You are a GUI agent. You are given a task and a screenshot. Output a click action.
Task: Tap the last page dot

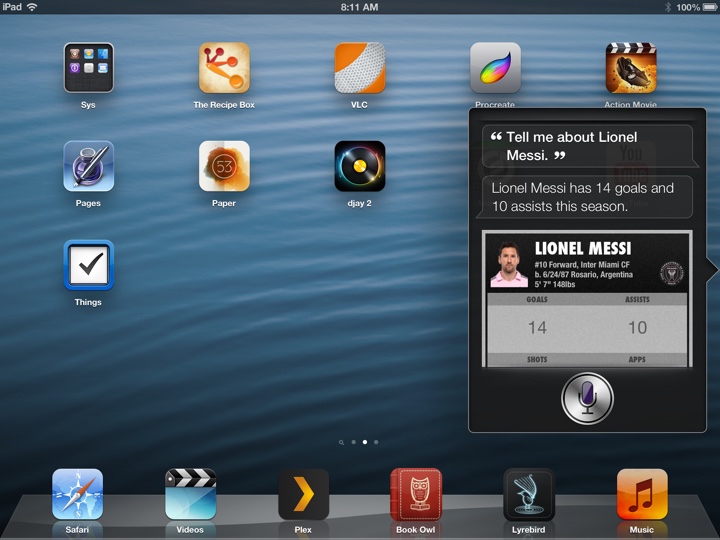point(377,442)
